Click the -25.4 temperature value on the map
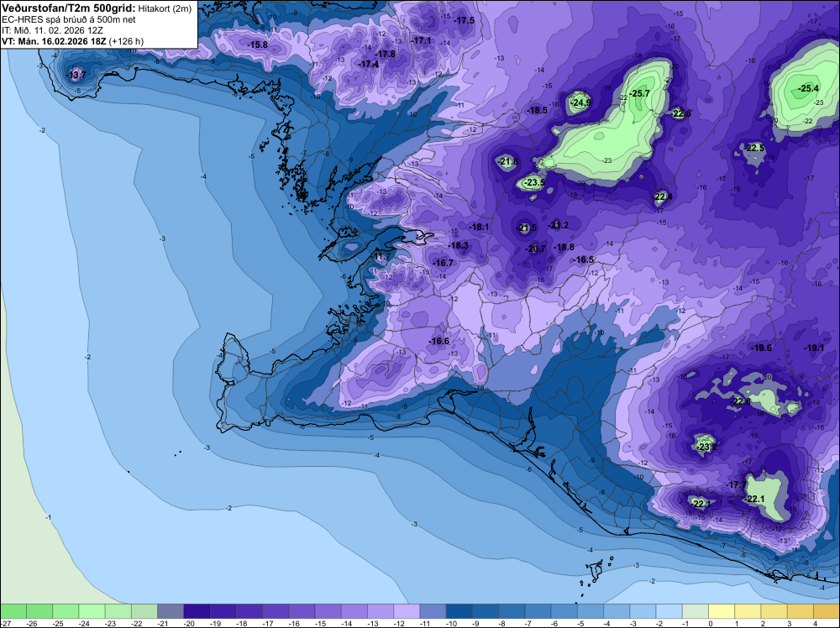 point(808,89)
